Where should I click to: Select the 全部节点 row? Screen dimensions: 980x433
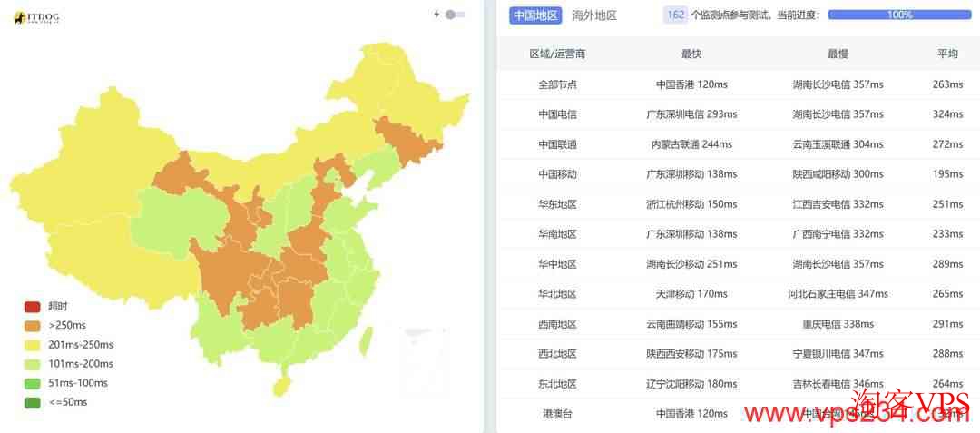[x=557, y=84]
